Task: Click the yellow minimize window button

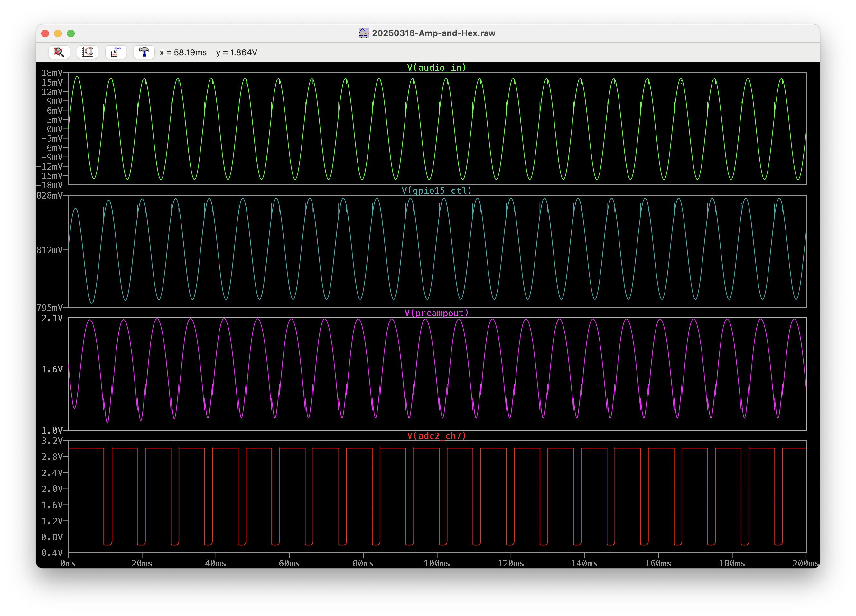Action: (x=58, y=33)
